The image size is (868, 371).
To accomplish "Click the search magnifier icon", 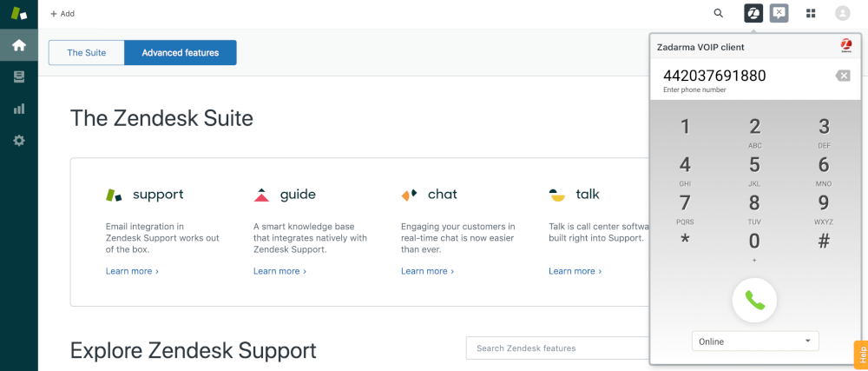I will tap(718, 13).
